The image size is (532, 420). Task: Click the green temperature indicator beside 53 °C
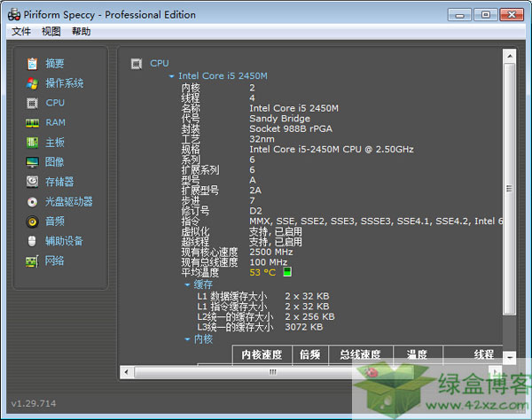click(287, 272)
